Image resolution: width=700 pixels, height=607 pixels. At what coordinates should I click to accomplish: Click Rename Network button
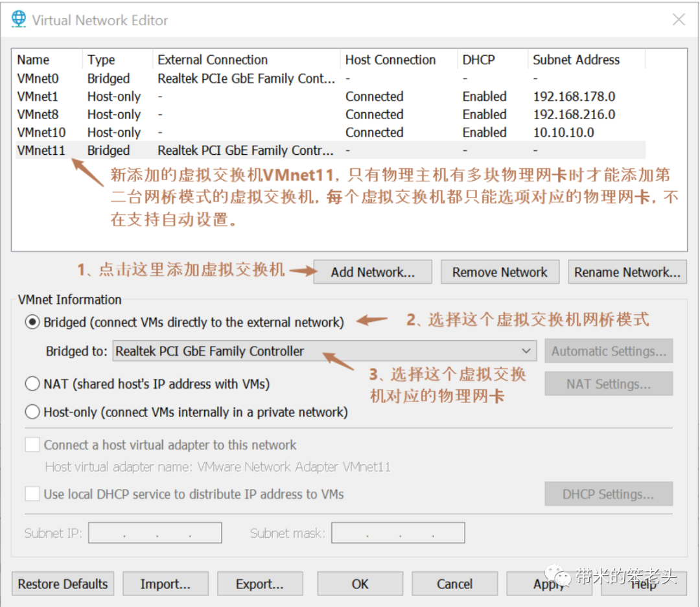[627, 272]
